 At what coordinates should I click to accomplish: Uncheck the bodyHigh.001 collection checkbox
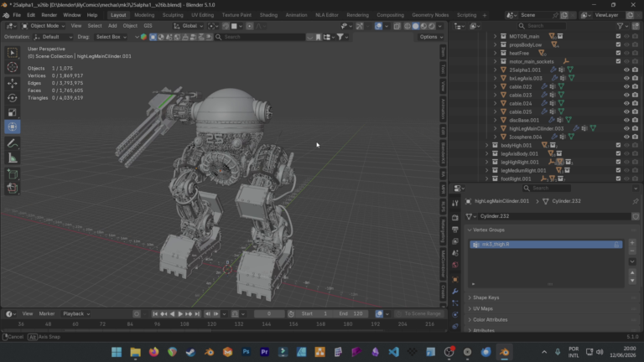click(618, 145)
